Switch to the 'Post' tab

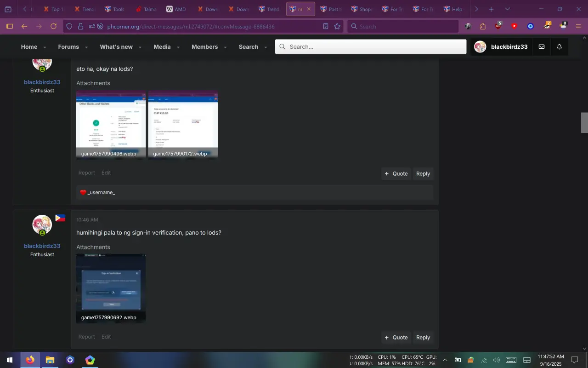330,9
